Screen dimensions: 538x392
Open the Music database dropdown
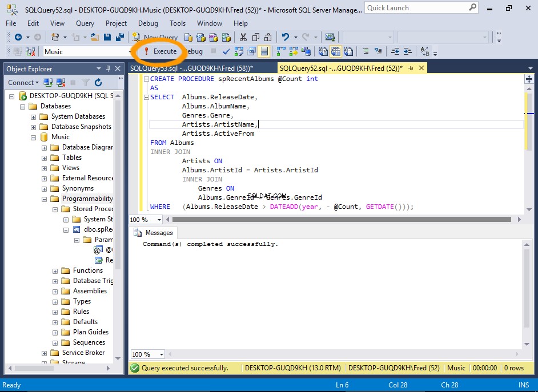130,52
